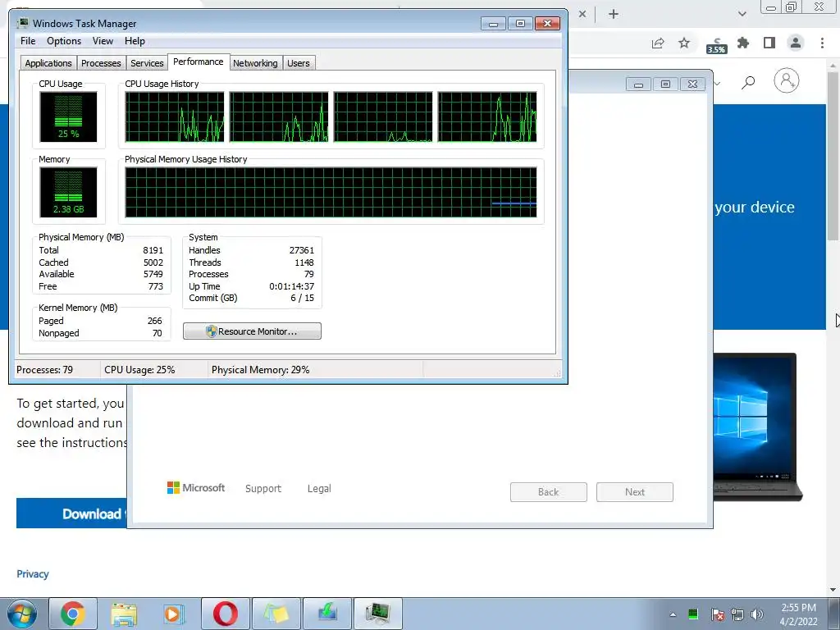The height and width of the screenshot is (630, 840).
Task: Click Physical Memory: 29% in status bar
Action: pos(260,370)
